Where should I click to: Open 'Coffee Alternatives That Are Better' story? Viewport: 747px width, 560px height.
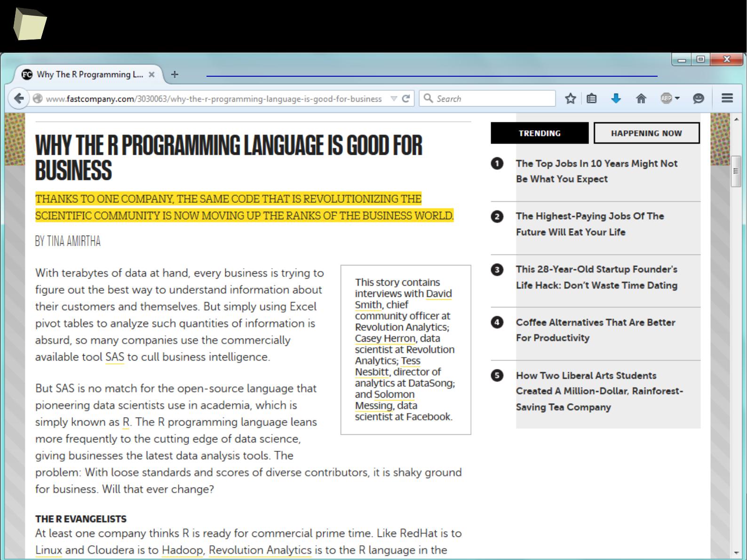(596, 330)
